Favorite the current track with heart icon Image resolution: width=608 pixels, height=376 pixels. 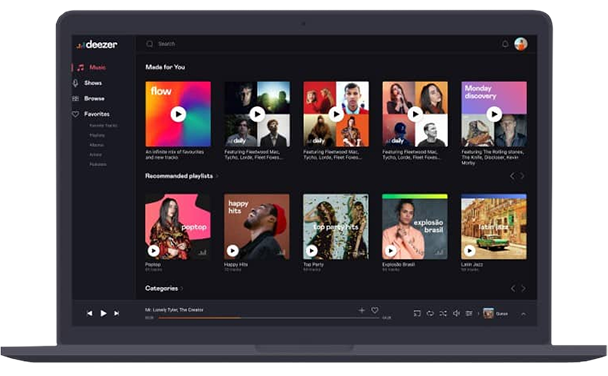tap(375, 310)
